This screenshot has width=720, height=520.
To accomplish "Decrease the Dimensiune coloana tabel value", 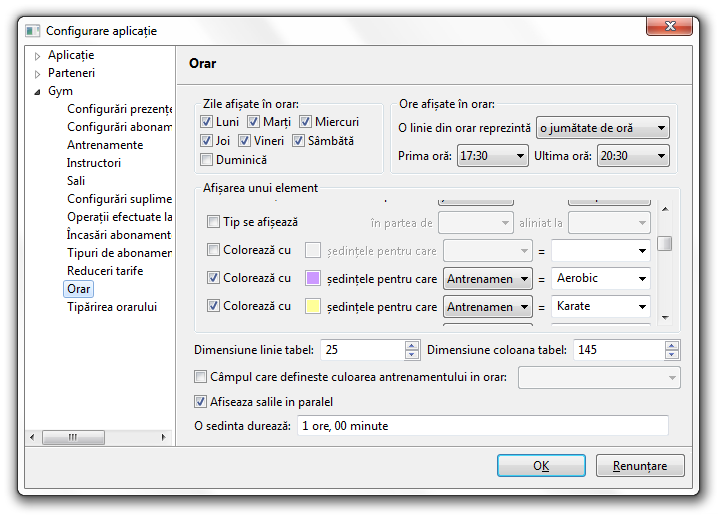I will pos(673,354).
